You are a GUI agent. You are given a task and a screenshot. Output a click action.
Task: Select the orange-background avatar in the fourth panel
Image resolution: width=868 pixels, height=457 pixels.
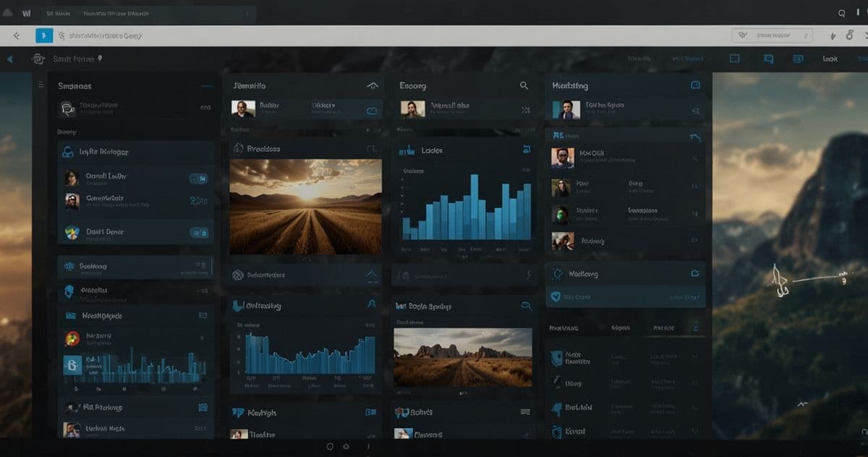click(x=562, y=158)
